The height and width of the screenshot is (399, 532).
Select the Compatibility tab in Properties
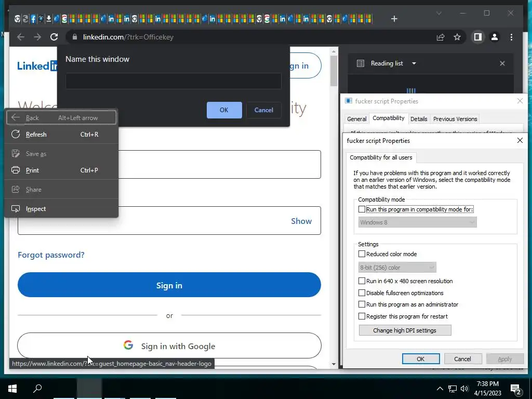pos(389,118)
